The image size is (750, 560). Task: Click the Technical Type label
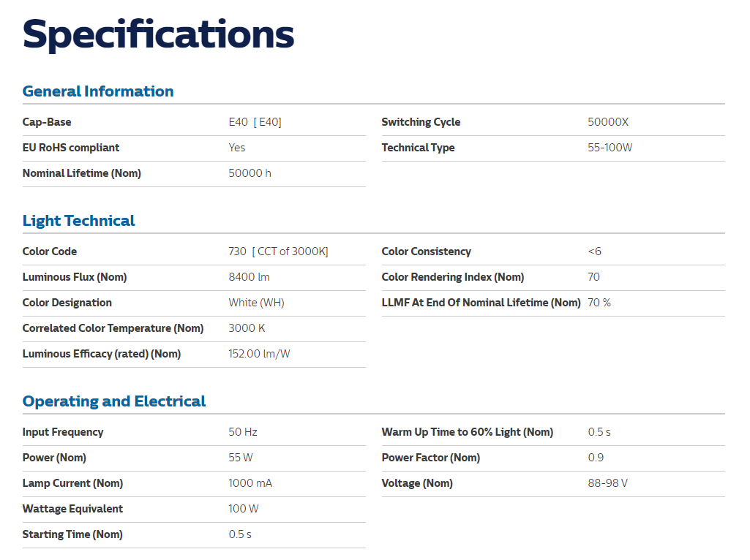click(x=418, y=148)
